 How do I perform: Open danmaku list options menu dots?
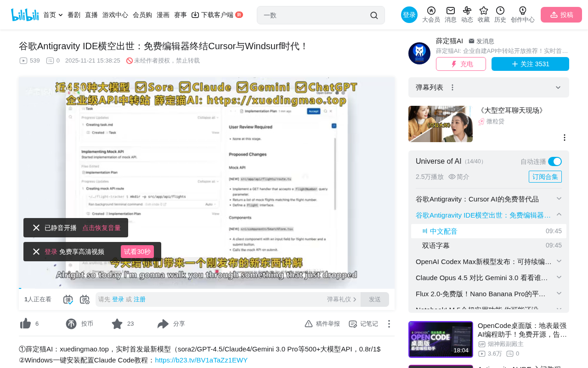452,87
